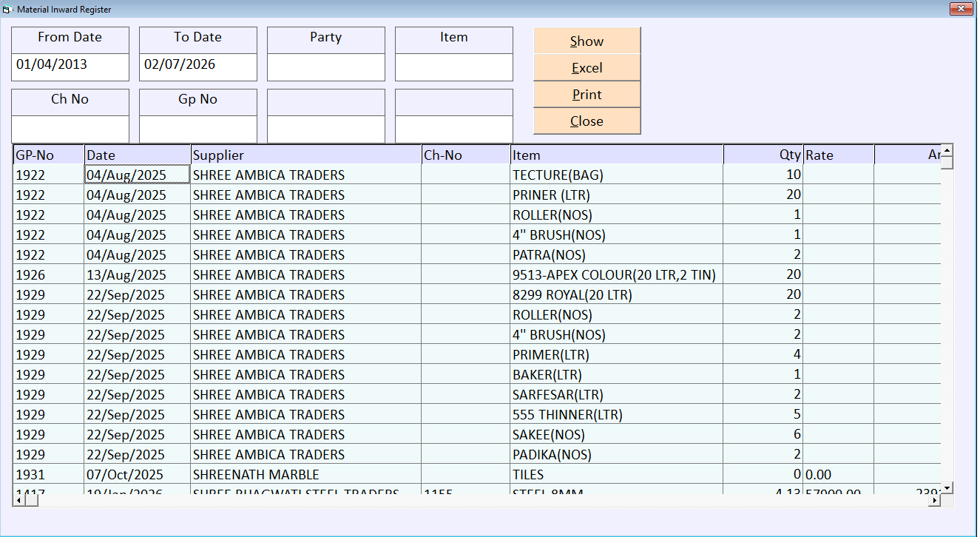Viewport: 980px width, 537px height.
Task: Select the 9513-APEX COLOUR(20 LTR,2 TIN) cell
Action: tap(617, 274)
